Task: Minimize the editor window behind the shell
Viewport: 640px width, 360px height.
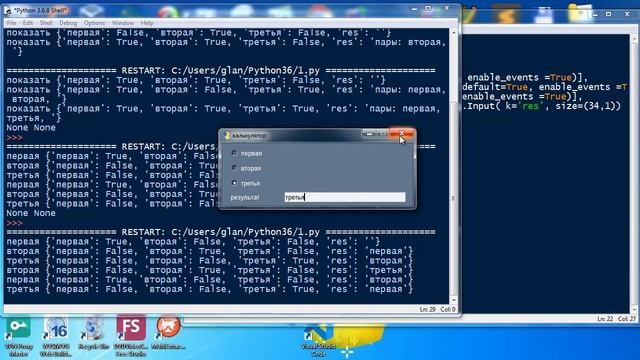Action: 595,14
